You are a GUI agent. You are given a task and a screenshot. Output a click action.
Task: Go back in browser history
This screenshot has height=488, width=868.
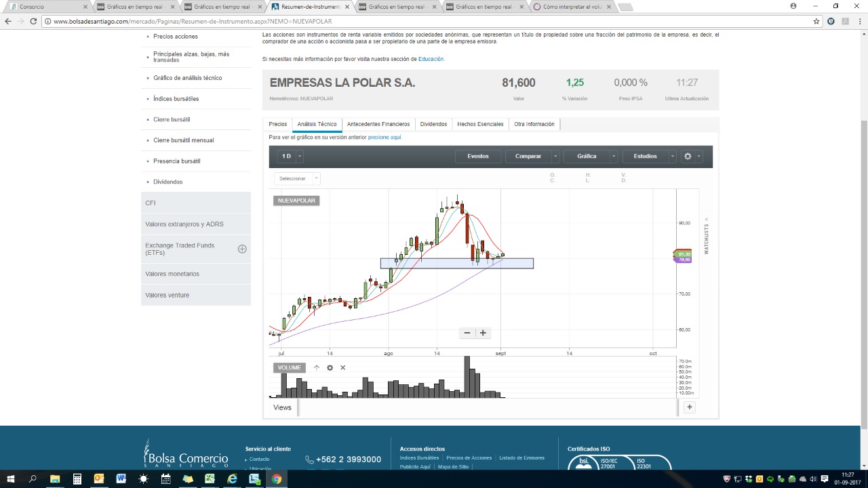pyautogui.click(x=8, y=21)
